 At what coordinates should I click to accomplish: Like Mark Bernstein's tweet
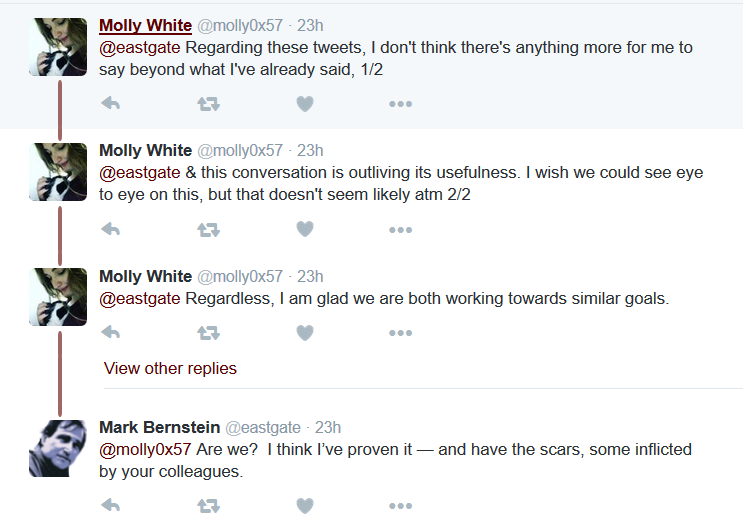point(305,506)
